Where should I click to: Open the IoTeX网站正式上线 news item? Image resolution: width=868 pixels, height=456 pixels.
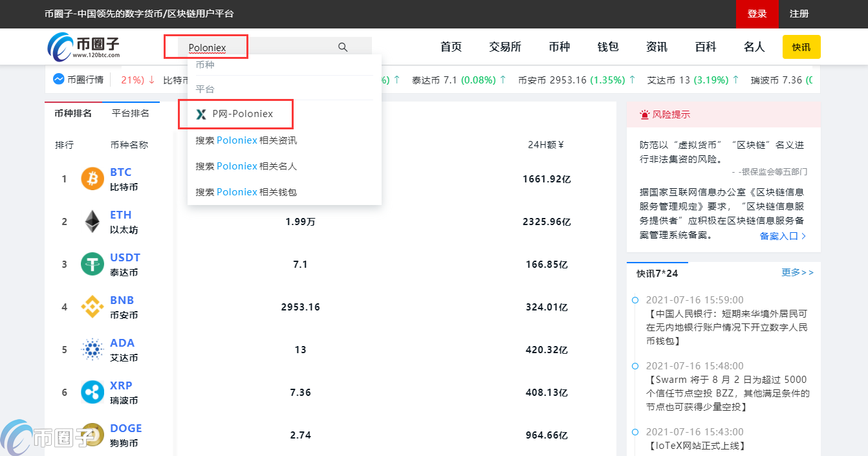[696, 446]
